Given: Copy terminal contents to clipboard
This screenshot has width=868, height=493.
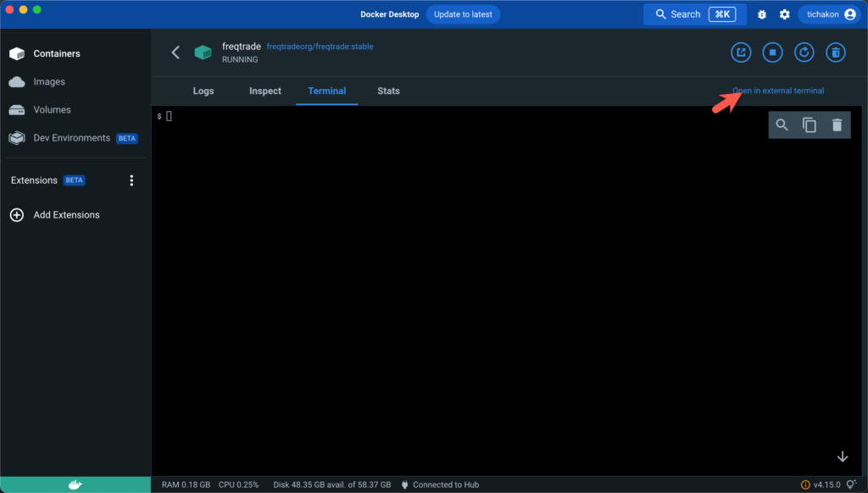Looking at the screenshot, I should pos(810,125).
